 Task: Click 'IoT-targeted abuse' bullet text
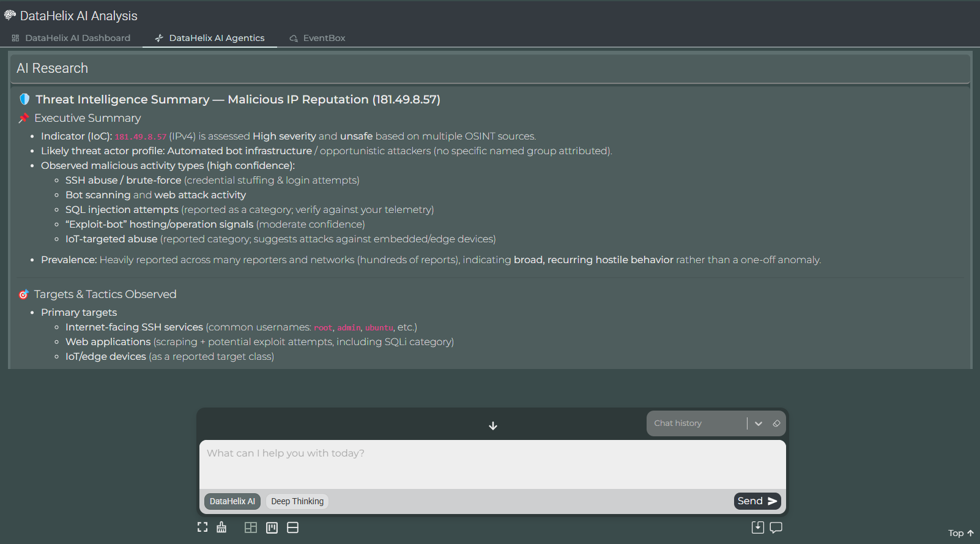click(111, 239)
